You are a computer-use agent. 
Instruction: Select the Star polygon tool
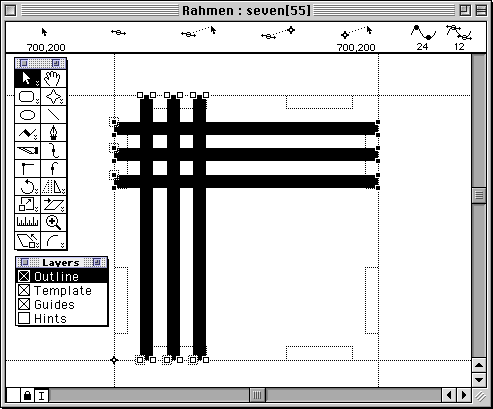pos(53,97)
